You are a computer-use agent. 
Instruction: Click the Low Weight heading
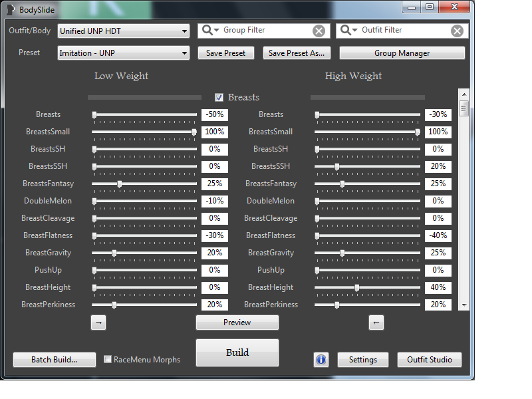click(x=122, y=76)
